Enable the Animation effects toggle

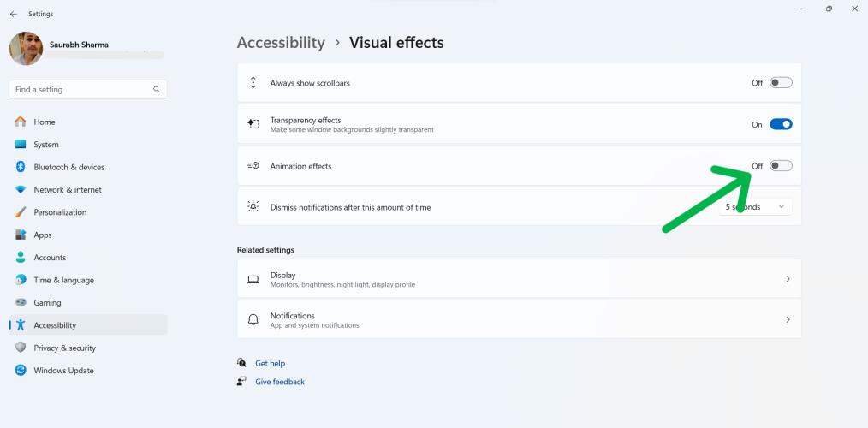(781, 166)
